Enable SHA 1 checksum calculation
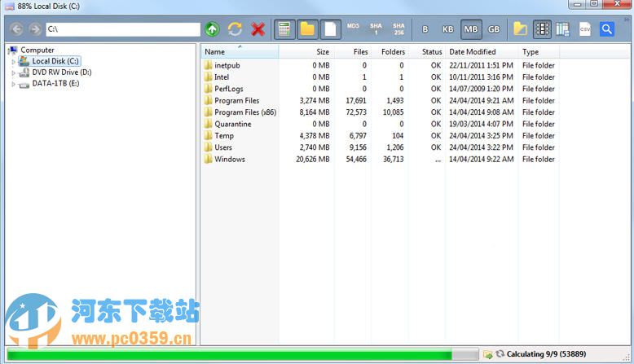The width and height of the screenshot is (634, 364). pyautogui.click(x=376, y=29)
